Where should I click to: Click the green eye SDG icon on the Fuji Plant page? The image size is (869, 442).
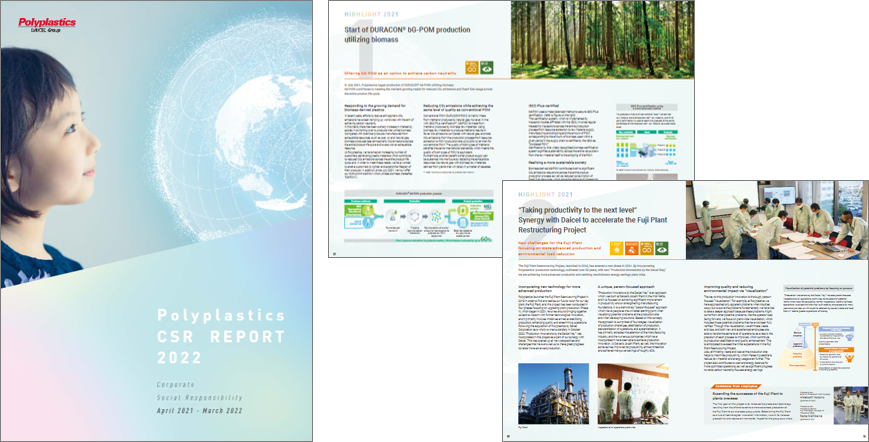[662, 248]
